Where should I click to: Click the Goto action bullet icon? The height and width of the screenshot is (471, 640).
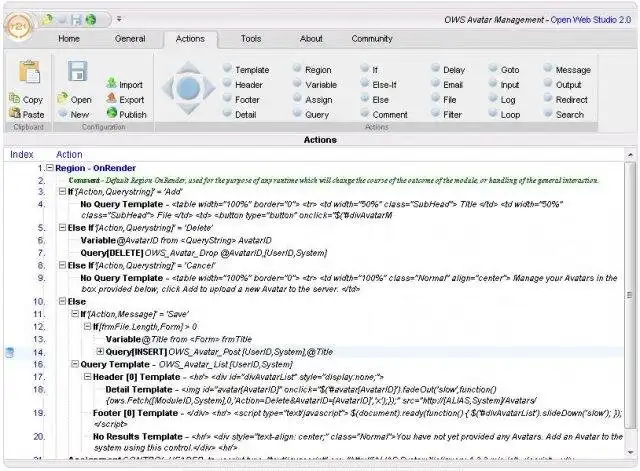click(x=493, y=68)
